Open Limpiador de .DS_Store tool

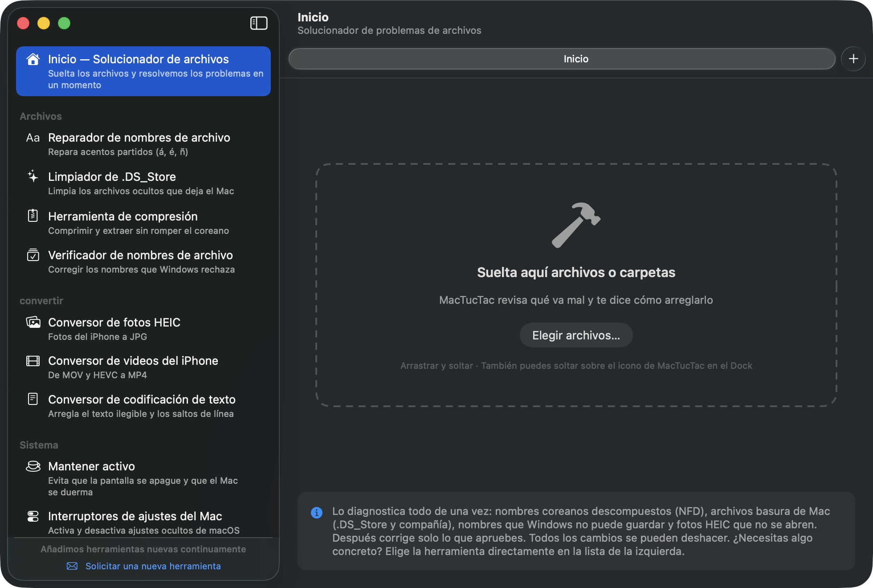pos(143,183)
